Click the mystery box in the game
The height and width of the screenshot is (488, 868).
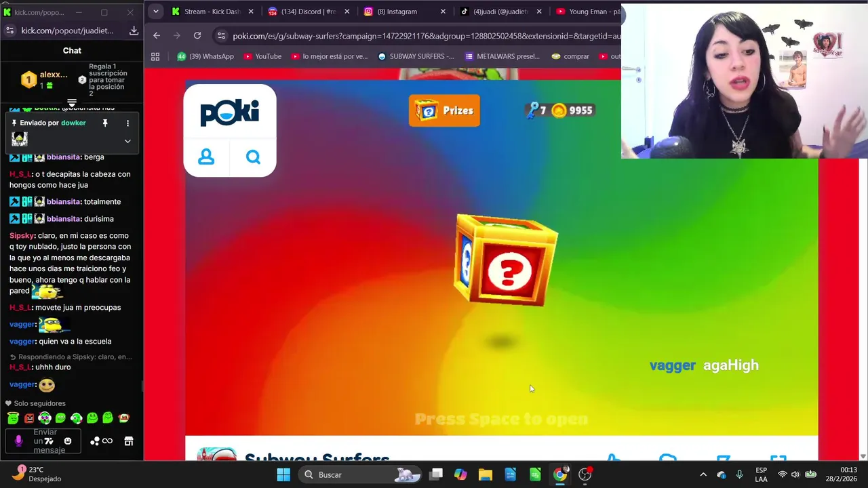506,260
